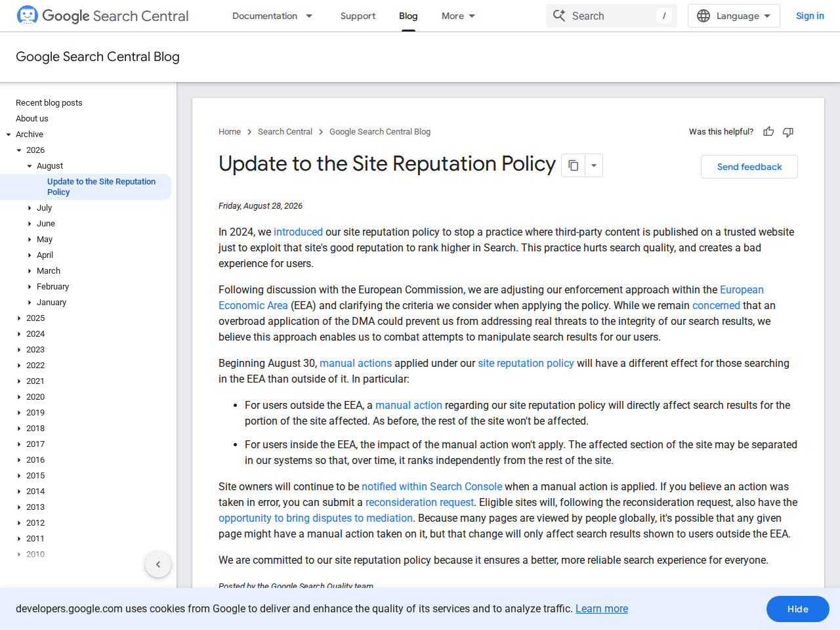The width and height of the screenshot is (840, 630).
Task: Hide the cookie notice
Action: click(798, 609)
